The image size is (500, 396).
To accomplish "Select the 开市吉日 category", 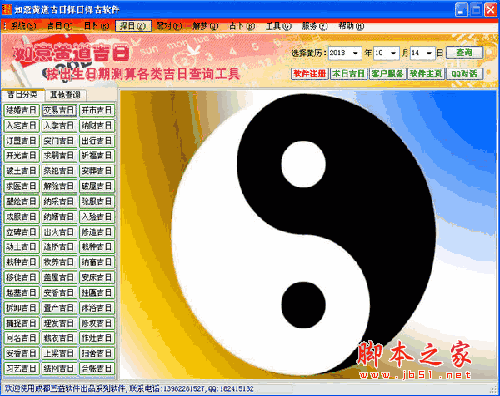I will pyautogui.click(x=97, y=110).
